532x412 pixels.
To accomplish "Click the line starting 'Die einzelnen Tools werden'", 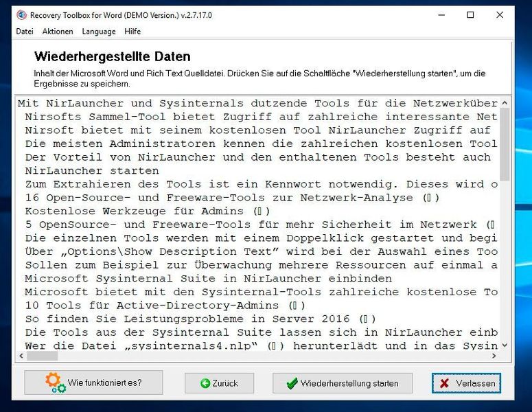I will (x=262, y=238).
